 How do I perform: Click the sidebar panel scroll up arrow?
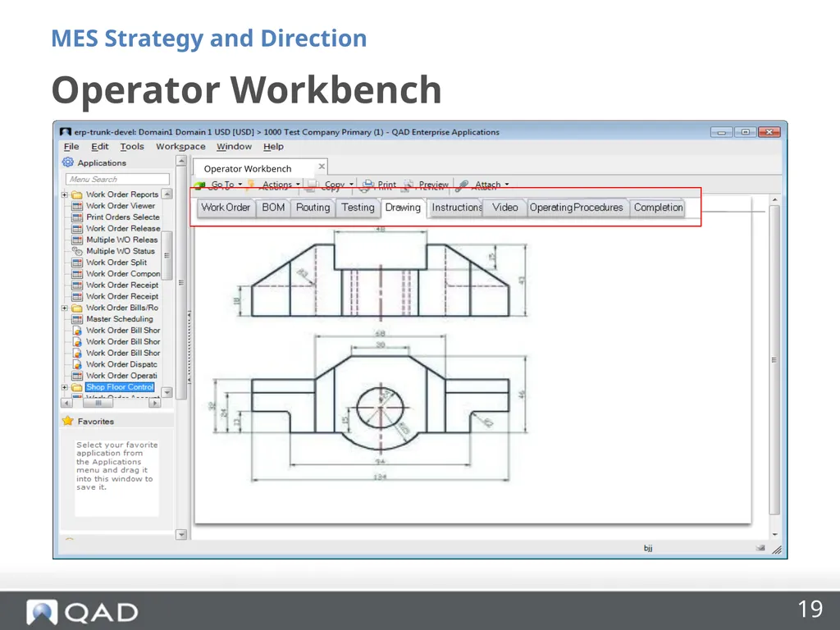(181, 161)
